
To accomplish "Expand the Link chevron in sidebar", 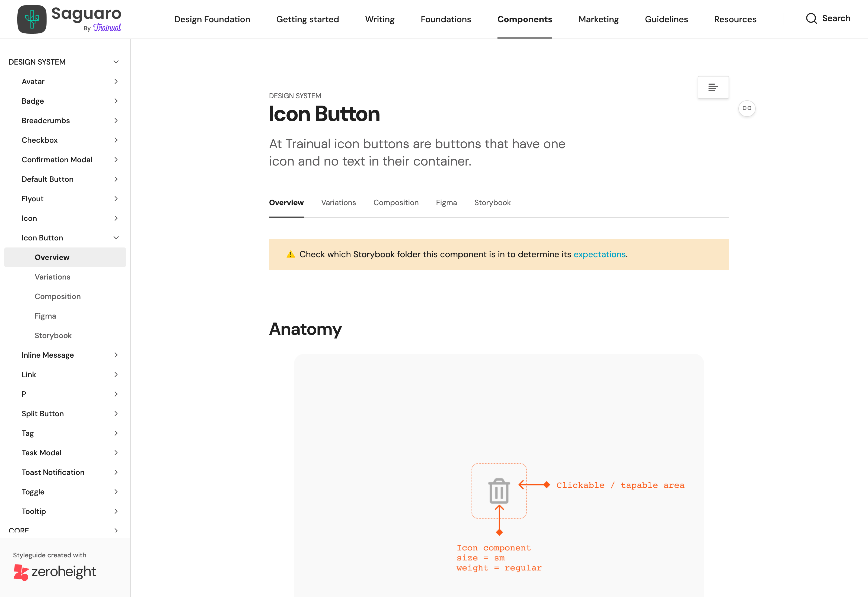I will click(x=116, y=374).
